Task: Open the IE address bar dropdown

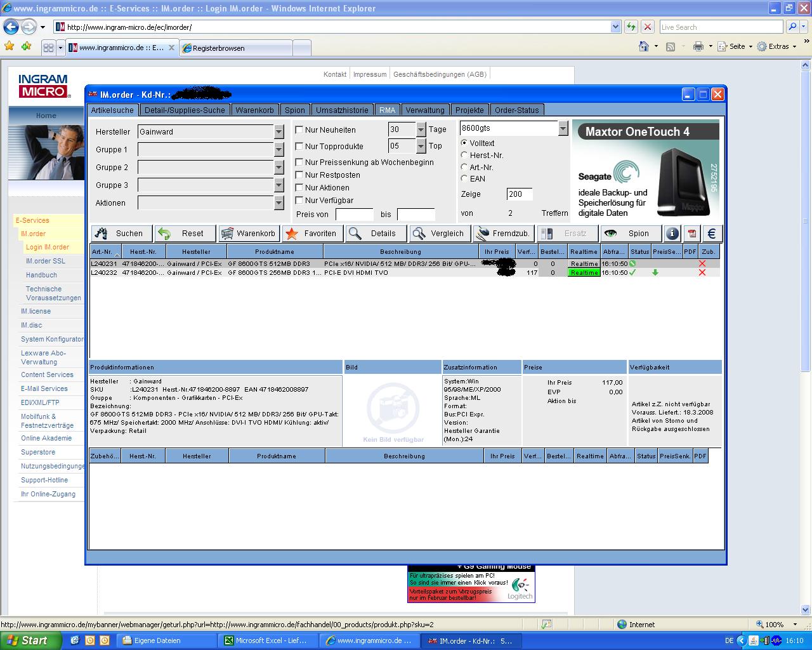Action: [615, 27]
